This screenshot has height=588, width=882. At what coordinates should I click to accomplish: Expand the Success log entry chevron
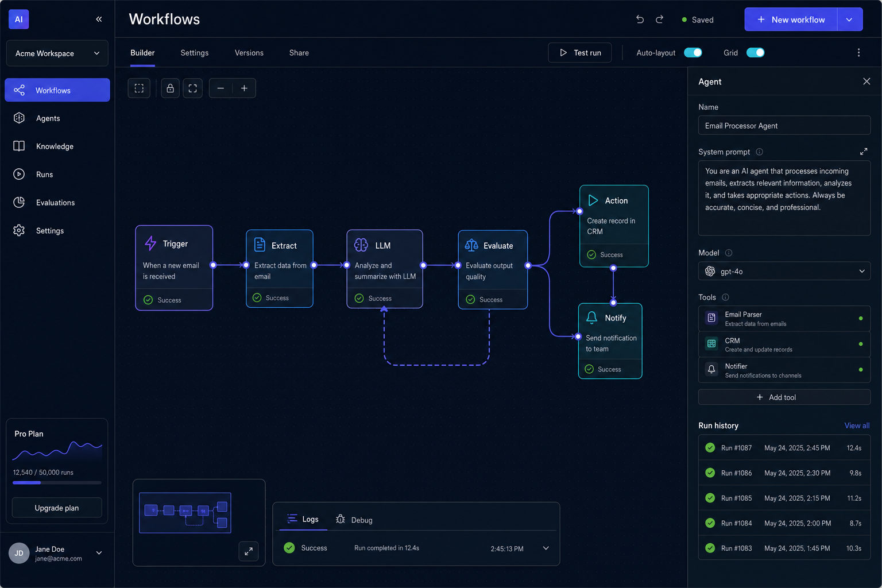546,548
